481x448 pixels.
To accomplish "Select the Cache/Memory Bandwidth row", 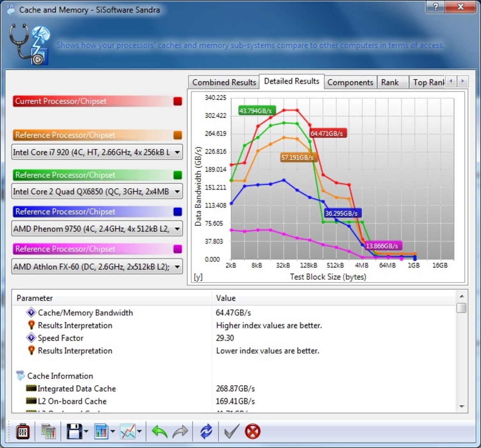I will (234, 313).
